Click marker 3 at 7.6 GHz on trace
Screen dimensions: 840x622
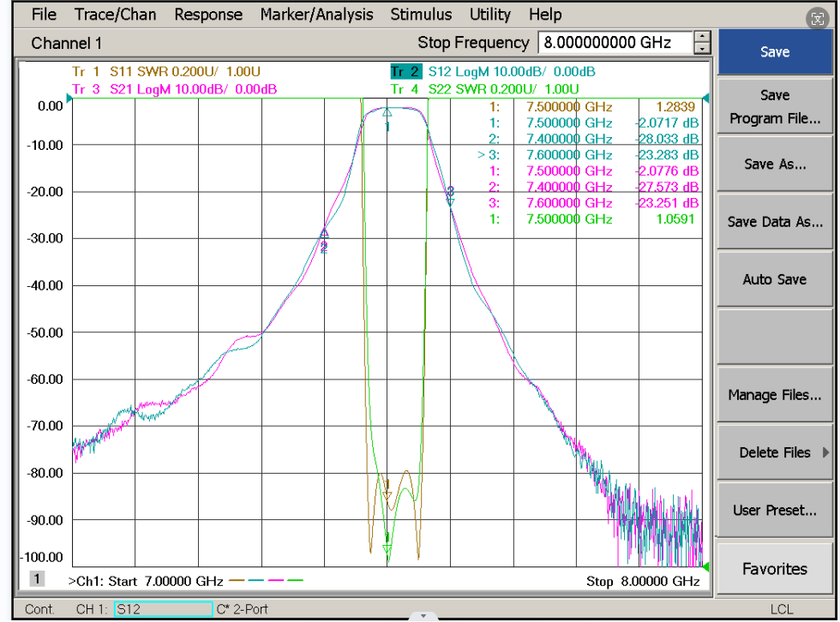(451, 201)
